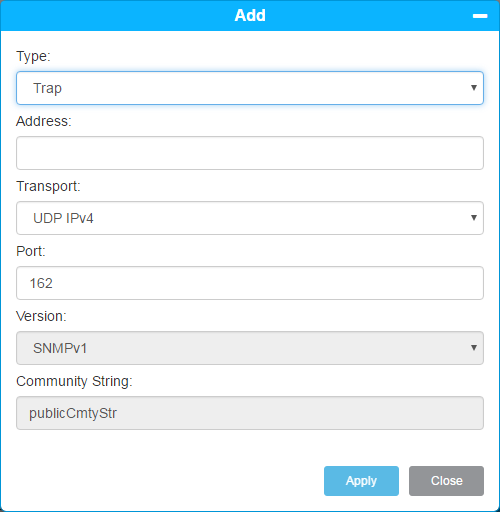
Task: Click the Version label
Action: coord(41,316)
